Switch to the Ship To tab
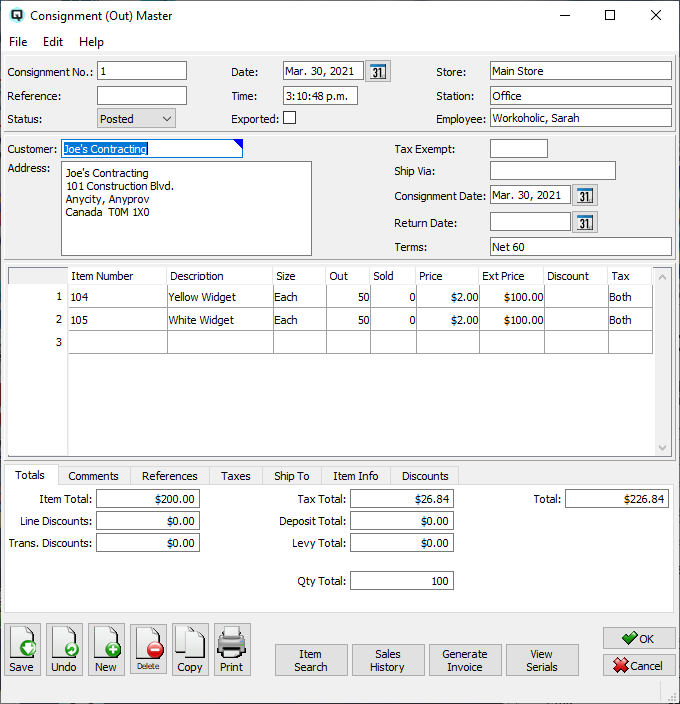The width and height of the screenshot is (680, 704). (292, 476)
